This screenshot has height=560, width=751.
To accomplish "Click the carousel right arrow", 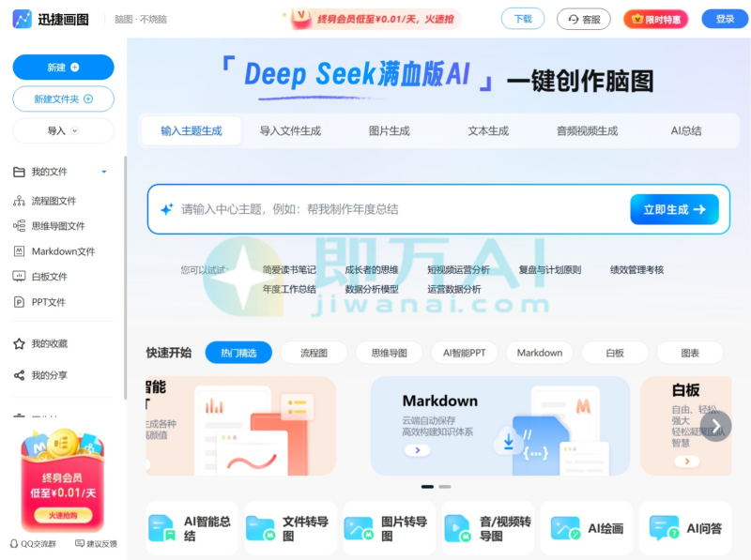I will coord(714,425).
